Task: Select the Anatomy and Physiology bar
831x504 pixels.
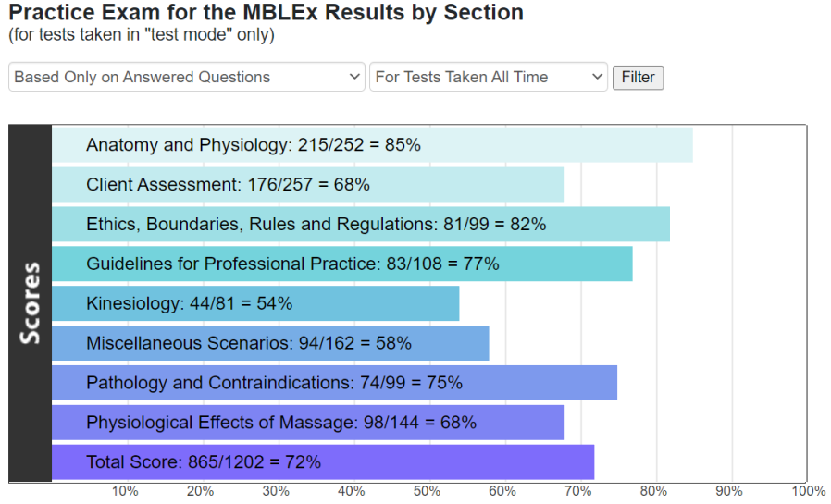Action: (372, 145)
